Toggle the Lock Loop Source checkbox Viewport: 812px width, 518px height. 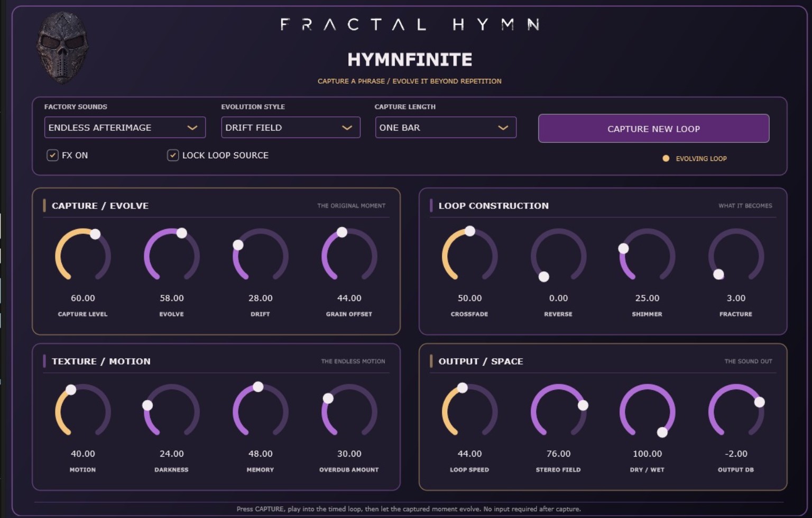point(173,155)
